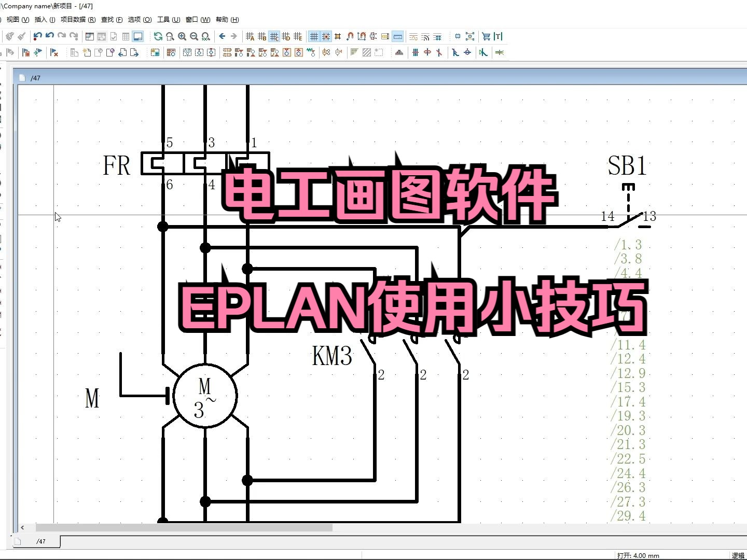Image resolution: width=747 pixels, height=560 pixels.
Task: Click the motor symbol M 3~
Action: coord(205,396)
